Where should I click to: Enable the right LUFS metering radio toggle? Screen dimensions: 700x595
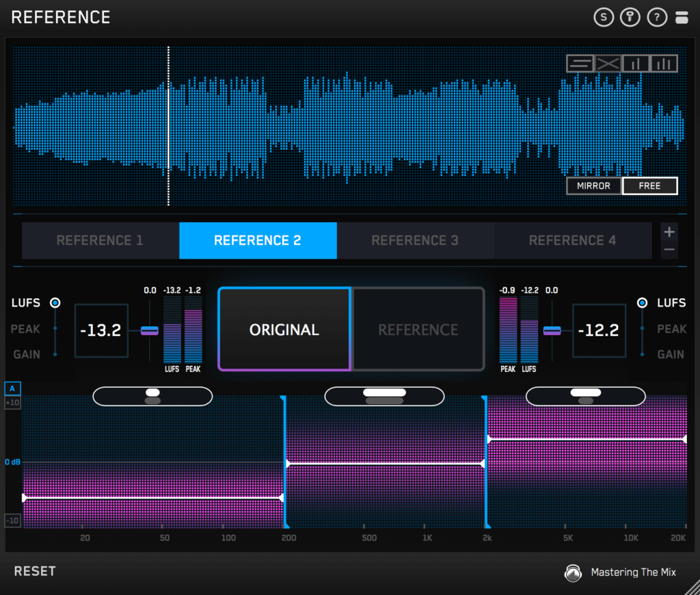click(642, 302)
